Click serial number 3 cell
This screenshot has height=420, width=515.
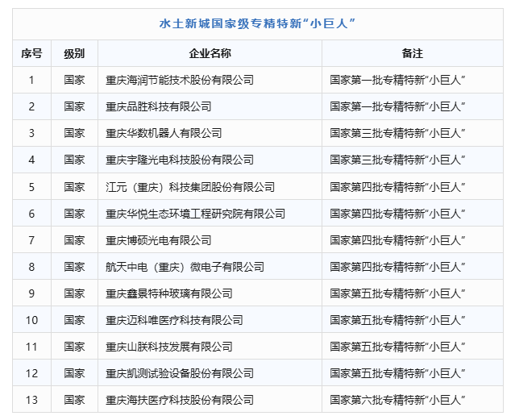click(x=31, y=133)
